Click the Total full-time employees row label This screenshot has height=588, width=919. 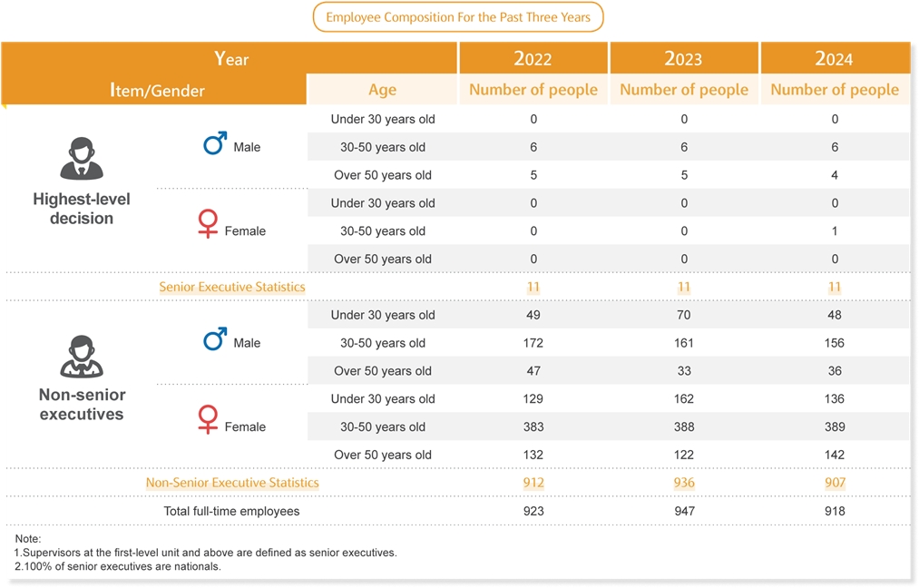click(231, 511)
